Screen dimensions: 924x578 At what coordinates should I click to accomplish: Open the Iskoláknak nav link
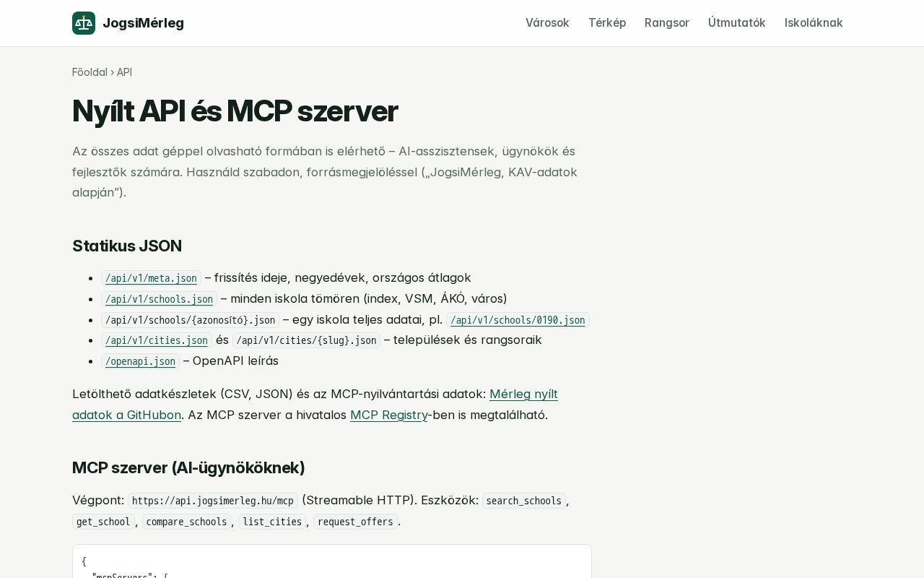click(814, 23)
